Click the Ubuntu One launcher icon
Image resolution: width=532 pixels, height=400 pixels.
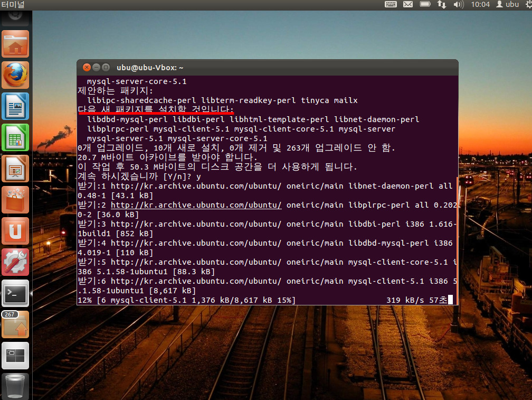coord(15,231)
